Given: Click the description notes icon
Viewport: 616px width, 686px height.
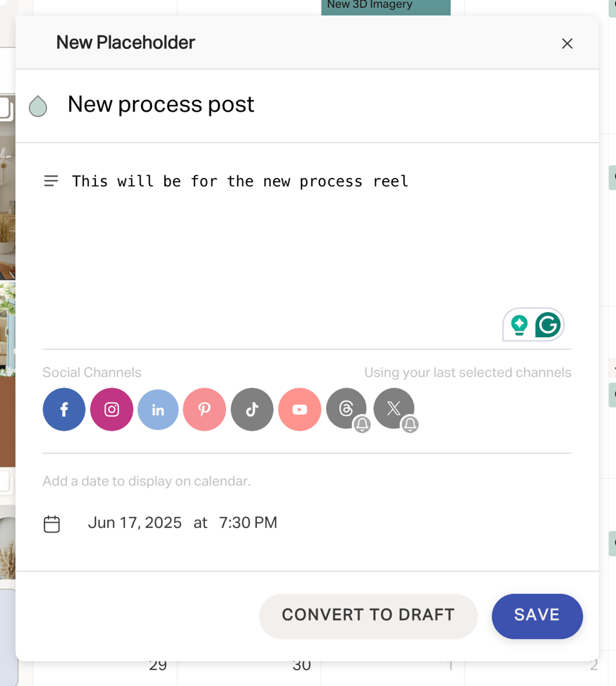Looking at the screenshot, I should pyautogui.click(x=51, y=181).
